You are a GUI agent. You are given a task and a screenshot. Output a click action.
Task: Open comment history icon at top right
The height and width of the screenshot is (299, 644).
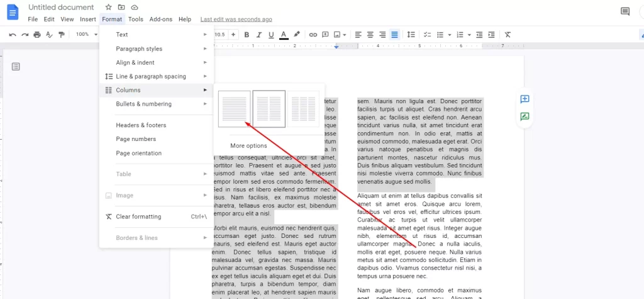click(x=625, y=11)
